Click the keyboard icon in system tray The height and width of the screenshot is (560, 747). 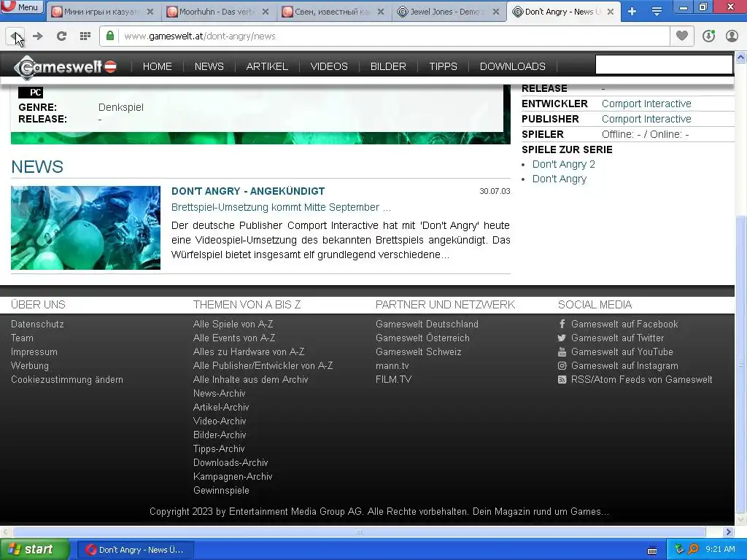(652, 551)
